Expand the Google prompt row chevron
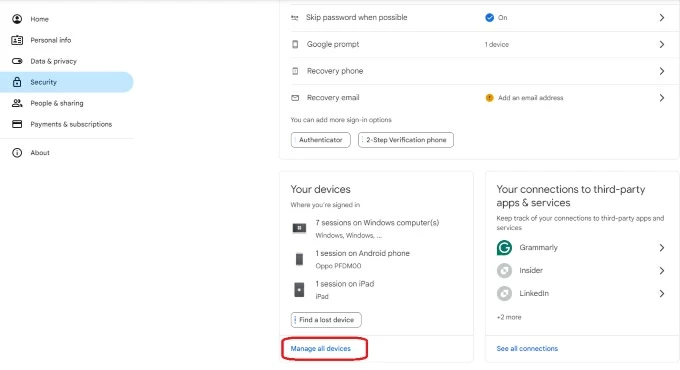The height and width of the screenshot is (370, 680). [x=662, y=44]
